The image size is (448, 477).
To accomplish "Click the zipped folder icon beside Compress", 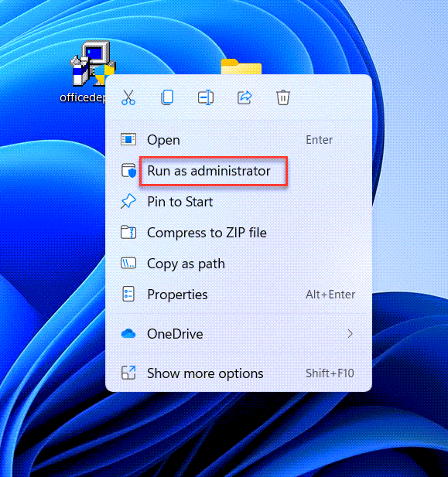I will click(x=128, y=233).
